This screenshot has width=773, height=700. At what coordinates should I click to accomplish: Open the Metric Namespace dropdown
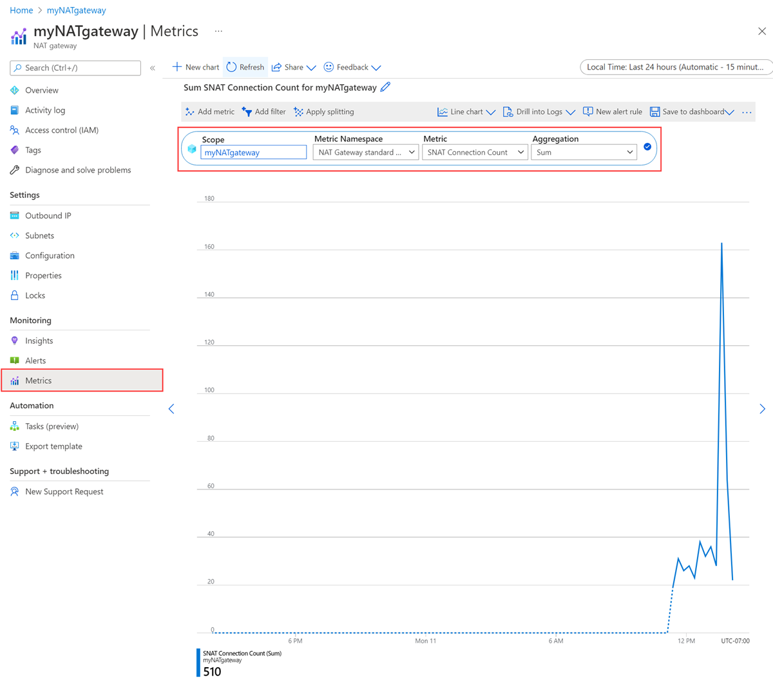point(365,153)
